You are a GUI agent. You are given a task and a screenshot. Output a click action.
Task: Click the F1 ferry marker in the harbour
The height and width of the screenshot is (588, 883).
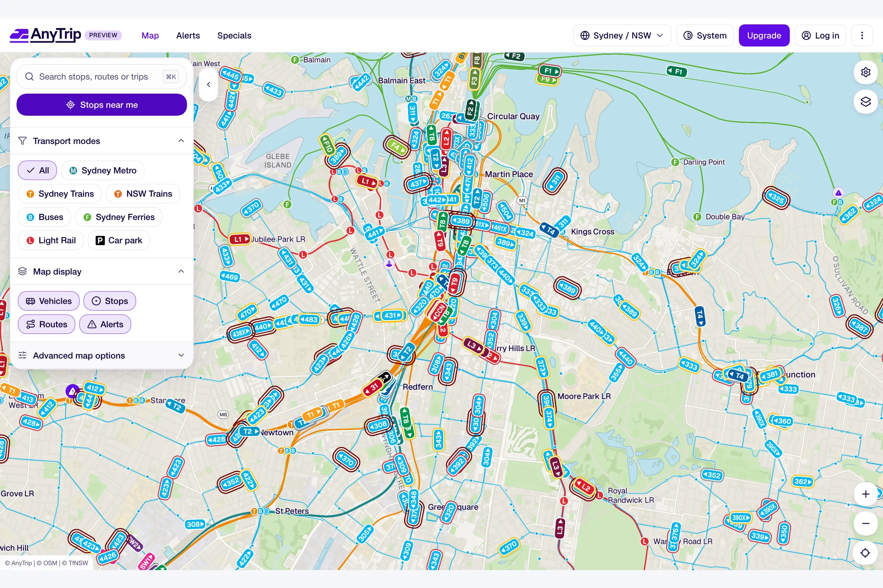coord(676,71)
